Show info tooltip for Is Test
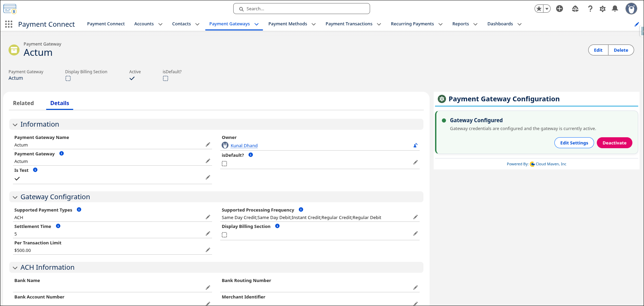644x306 pixels. [35, 170]
